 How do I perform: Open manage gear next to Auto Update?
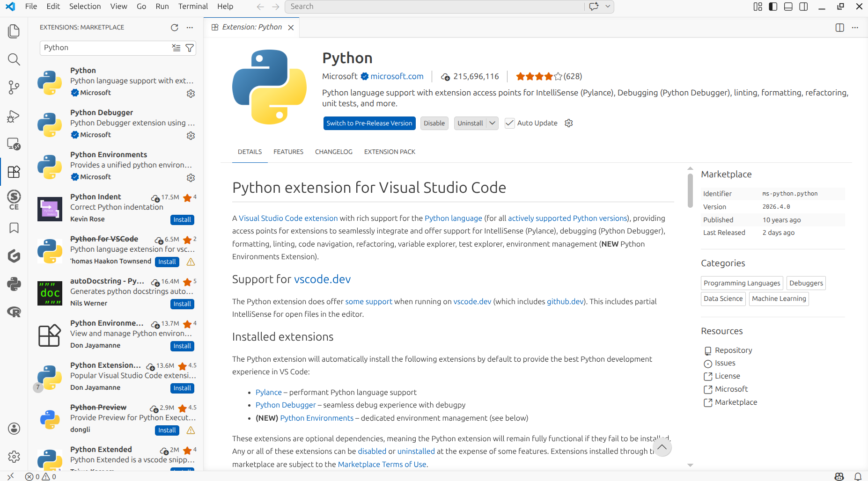tap(569, 123)
